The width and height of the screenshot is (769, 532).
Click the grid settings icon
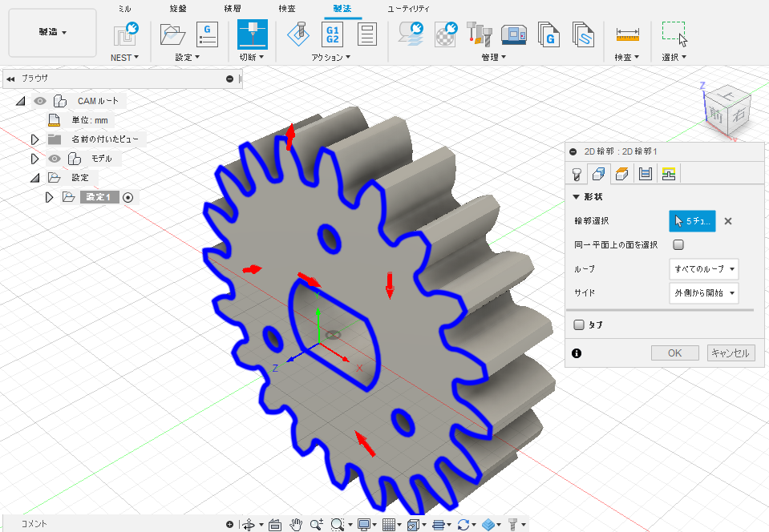tap(388, 525)
